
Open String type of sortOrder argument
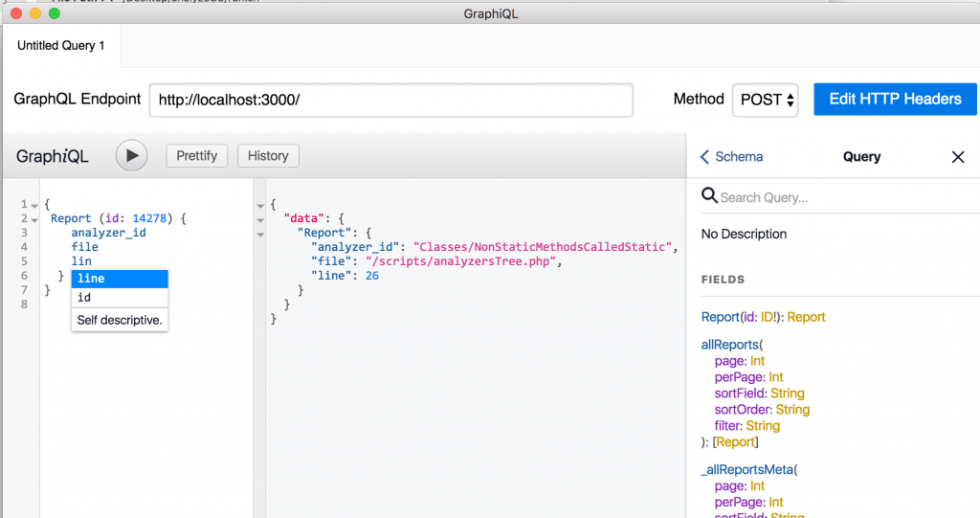tap(792, 410)
